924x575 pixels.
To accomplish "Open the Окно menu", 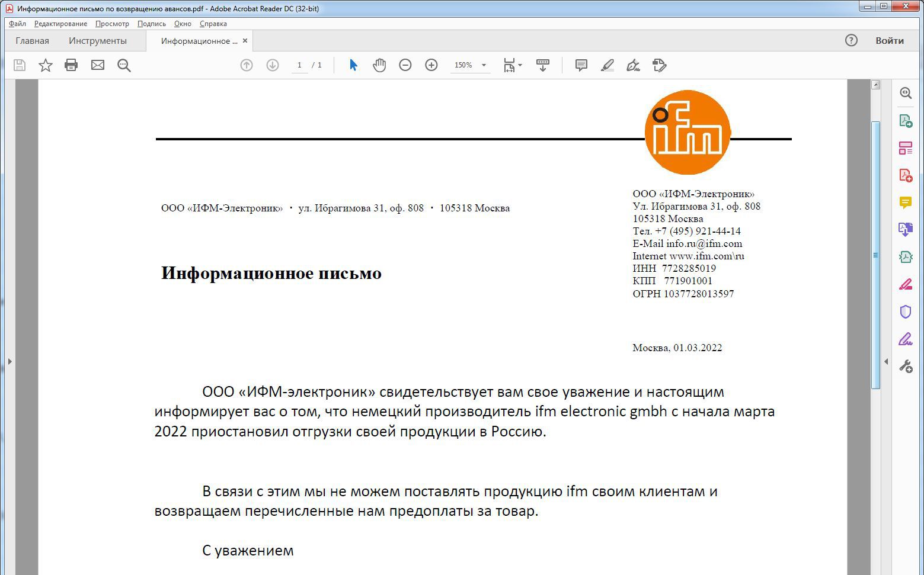I will tap(183, 24).
